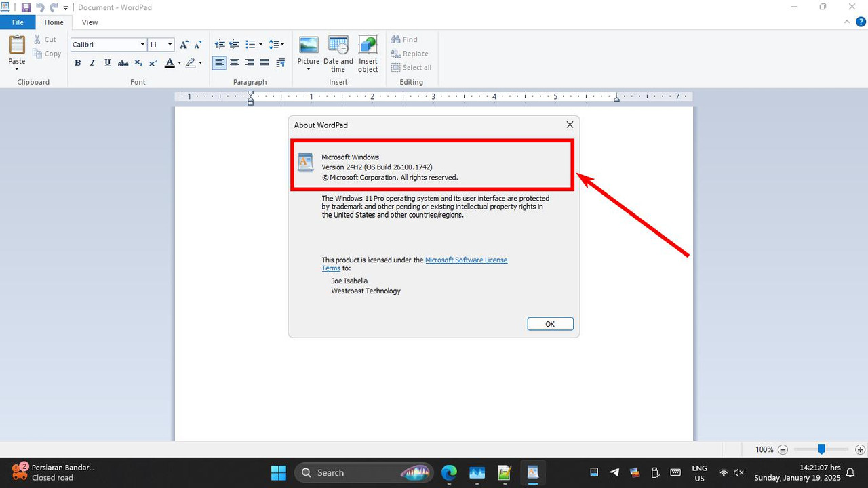Click the Undo arrow in the title bar
The height and width of the screenshot is (488, 868).
tap(40, 7)
